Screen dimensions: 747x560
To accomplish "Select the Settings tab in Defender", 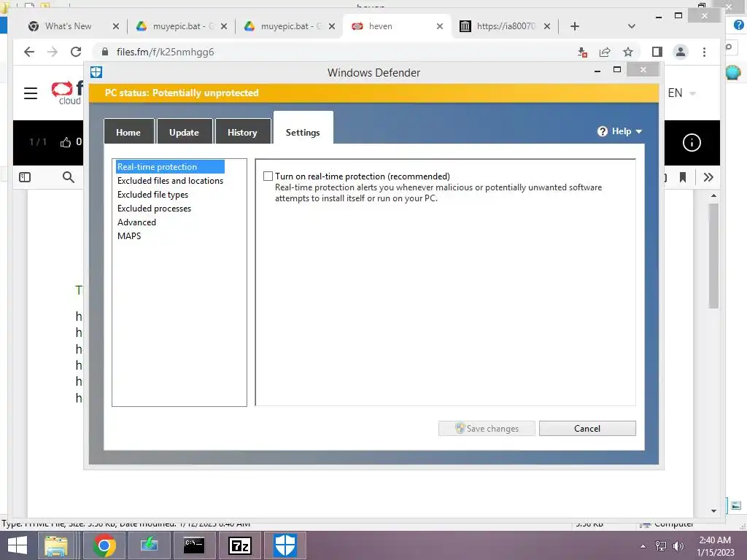I will point(303,128).
